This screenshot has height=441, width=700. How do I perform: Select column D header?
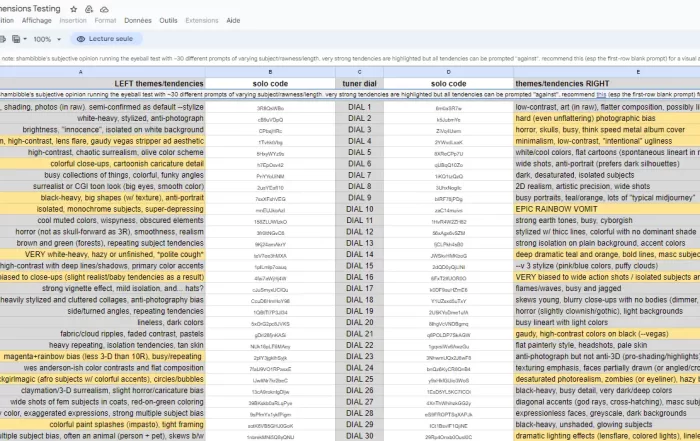[x=448, y=72]
